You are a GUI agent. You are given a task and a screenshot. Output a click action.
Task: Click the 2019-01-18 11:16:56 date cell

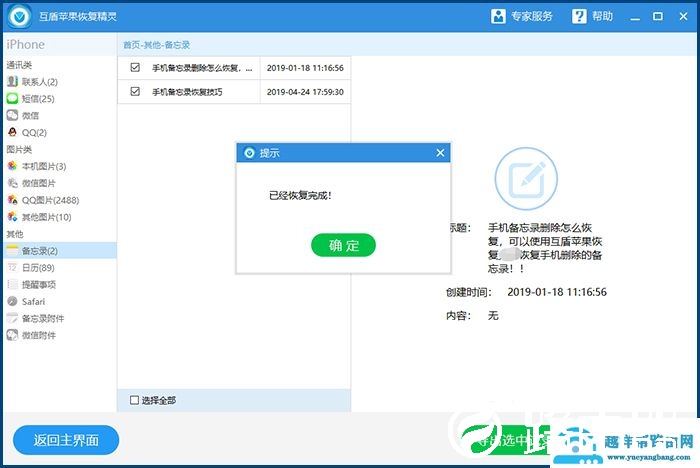305,68
